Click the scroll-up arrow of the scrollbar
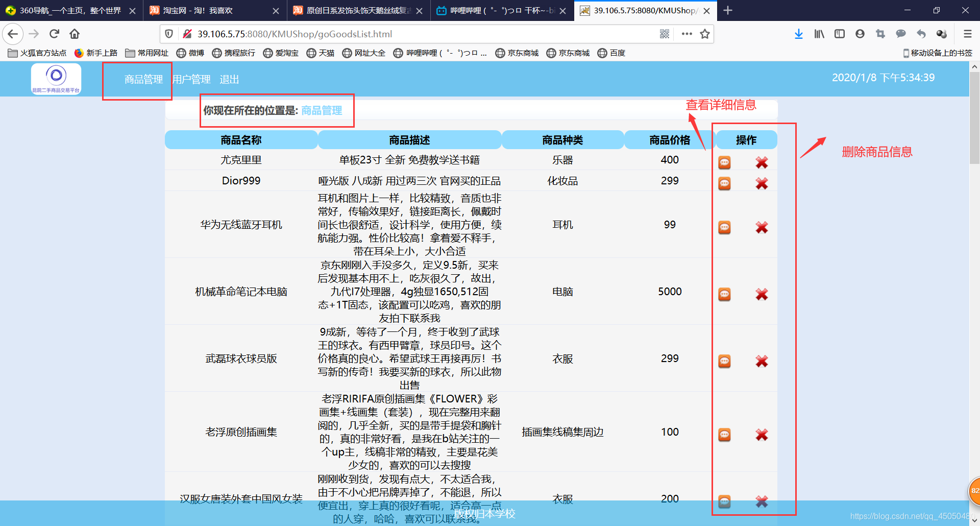The image size is (980, 526). coord(974,66)
